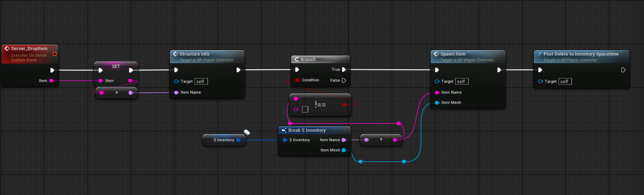The width and height of the screenshot is (644, 195).
Task: Click the Item Mesh pin on Spawn Item
Action: [x=437, y=103]
